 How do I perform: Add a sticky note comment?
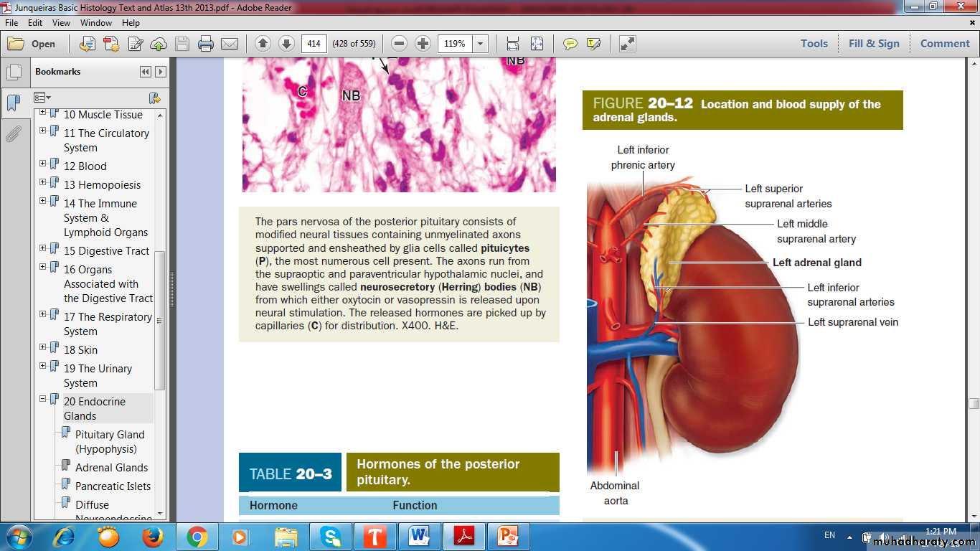570,44
